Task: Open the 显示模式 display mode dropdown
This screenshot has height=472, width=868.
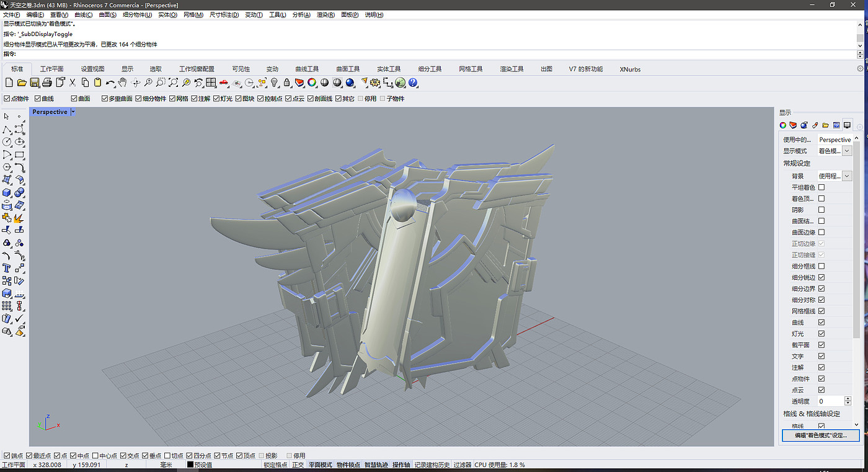Action: 847,151
